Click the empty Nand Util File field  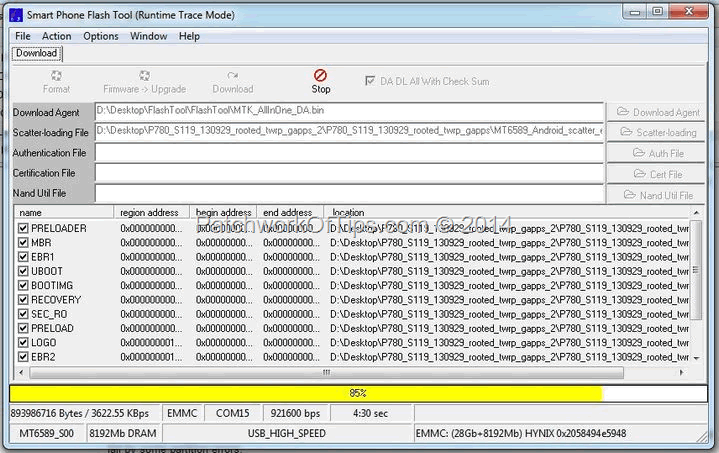(x=349, y=193)
